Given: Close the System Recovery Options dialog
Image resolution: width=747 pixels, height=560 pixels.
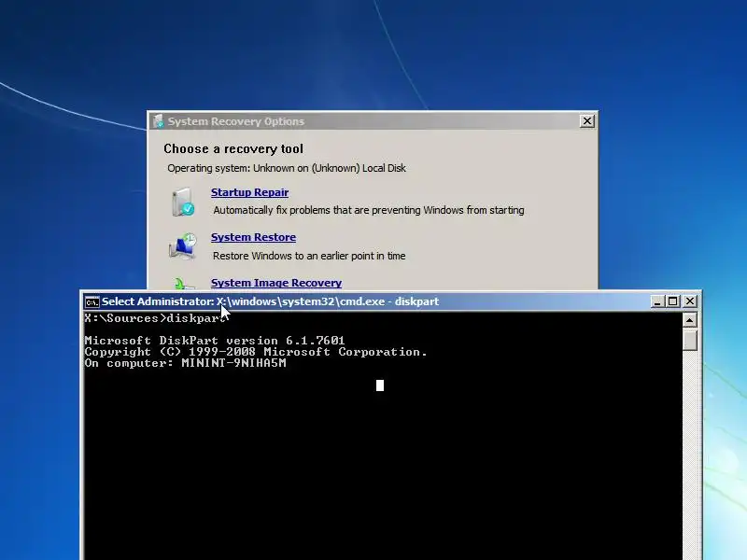Looking at the screenshot, I should point(587,121).
